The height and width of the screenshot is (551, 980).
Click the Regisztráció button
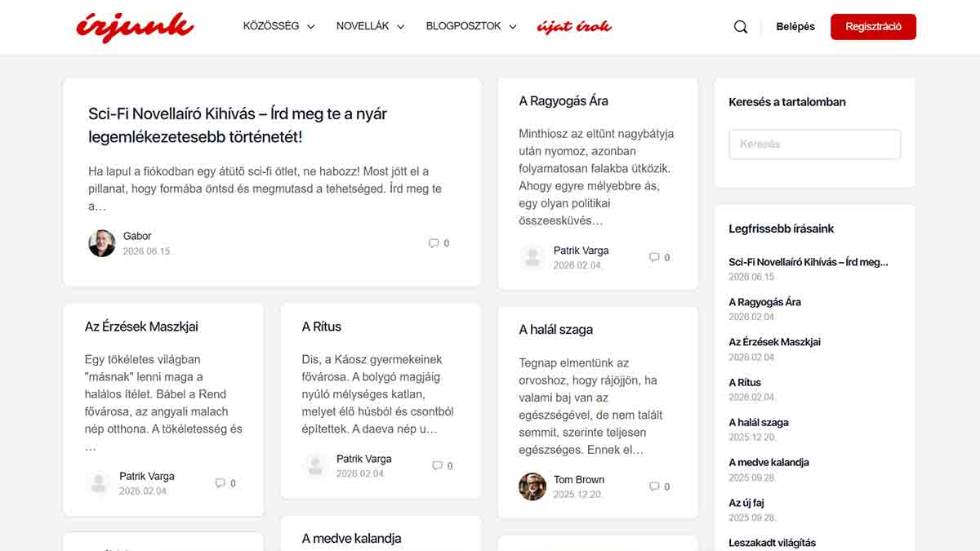tap(873, 27)
